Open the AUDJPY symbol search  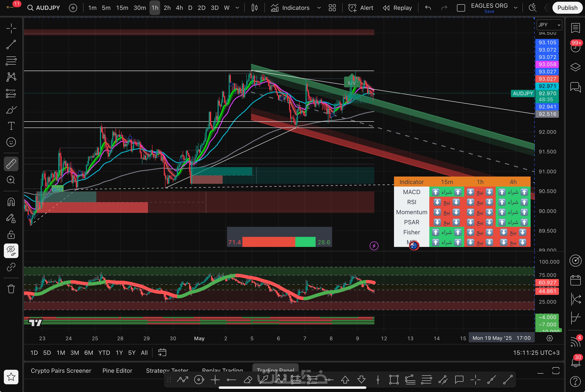point(44,8)
